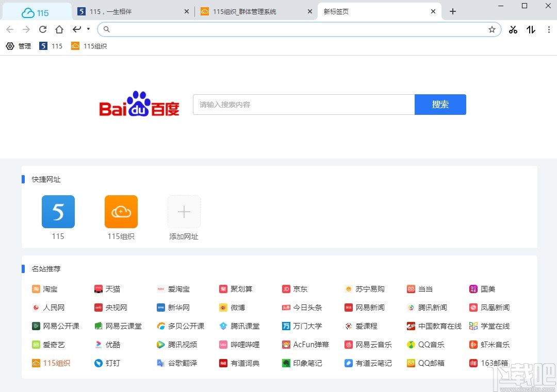Expand the restore-tab dropdown arrow
Viewport: 557px width, 392px height.
point(89,29)
